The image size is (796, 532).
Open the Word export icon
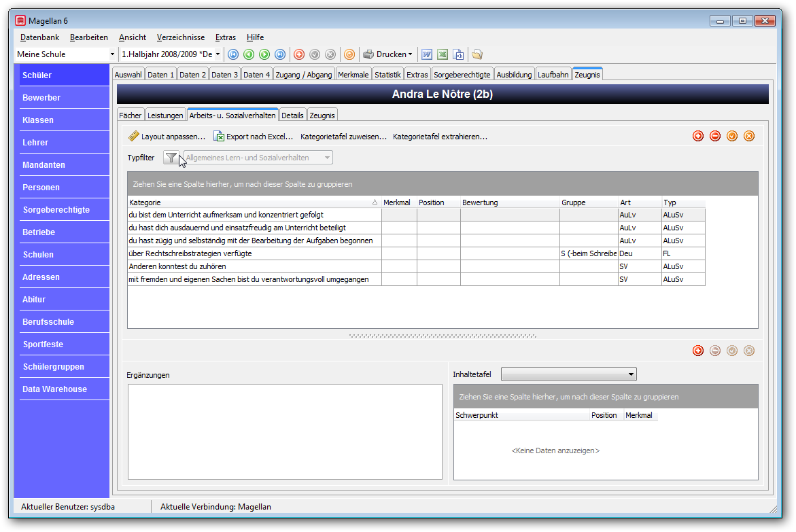click(x=427, y=54)
